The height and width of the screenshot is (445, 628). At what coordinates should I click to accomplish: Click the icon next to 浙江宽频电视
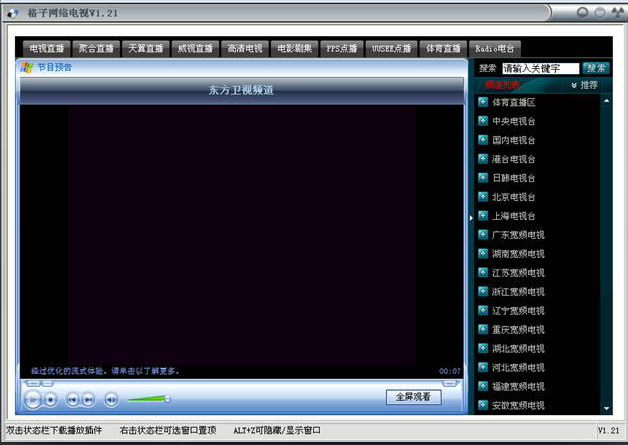click(x=483, y=291)
